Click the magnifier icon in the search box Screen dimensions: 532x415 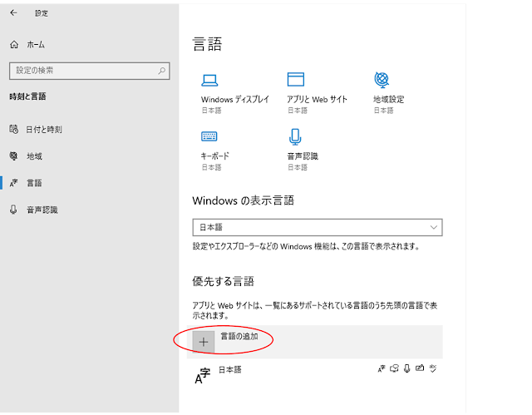point(162,71)
